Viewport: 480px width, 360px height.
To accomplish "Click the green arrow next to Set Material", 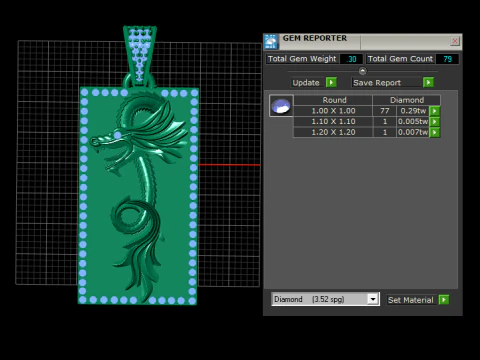I will click(444, 300).
